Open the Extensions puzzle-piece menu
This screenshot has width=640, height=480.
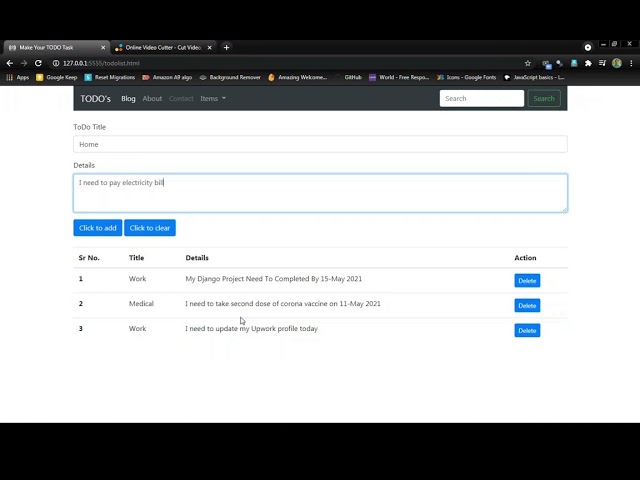(x=588, y=63)
